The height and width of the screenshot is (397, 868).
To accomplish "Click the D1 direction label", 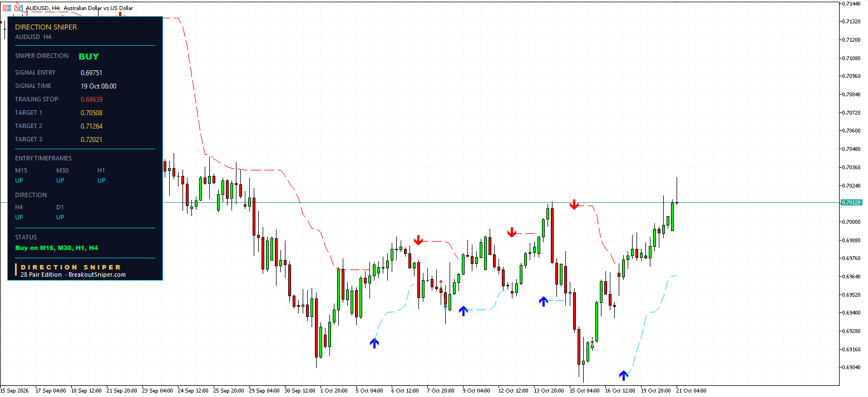I will point(60,207).
